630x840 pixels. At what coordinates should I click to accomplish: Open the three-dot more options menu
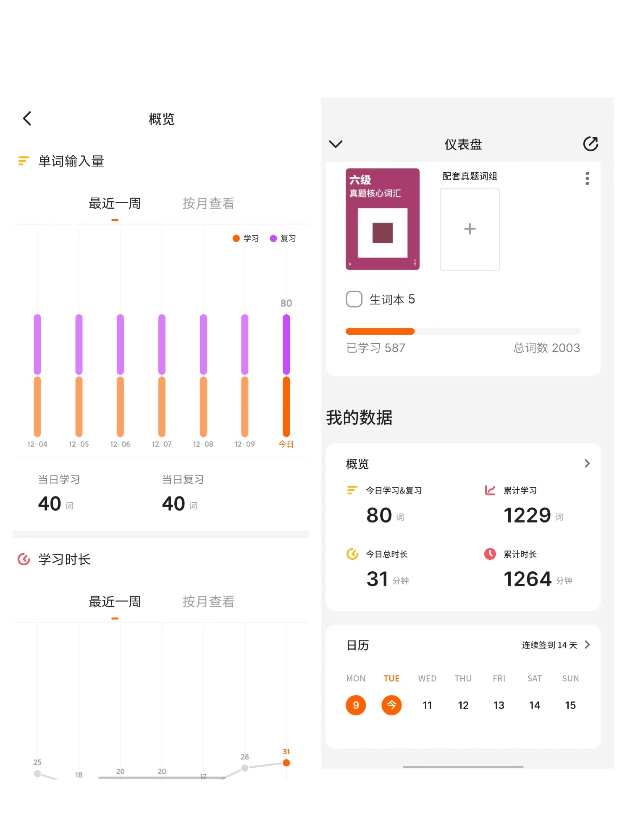[x=587, y=178]
